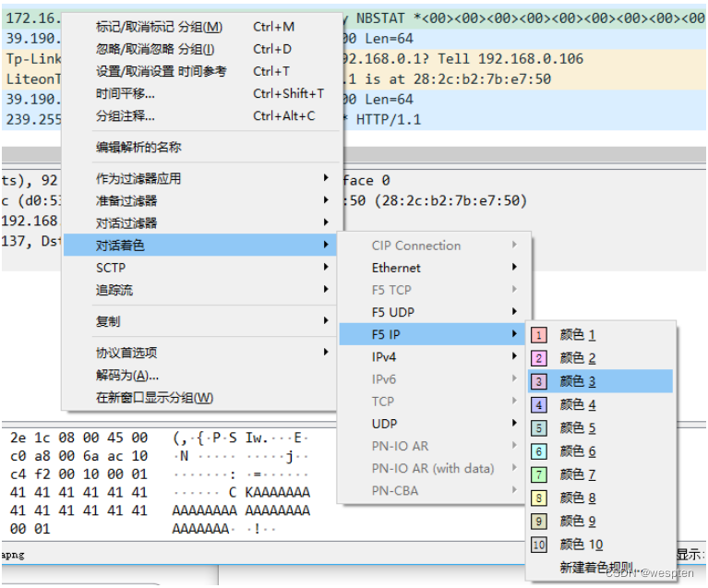This screenshot has height=588, width=708.
Task: Expand the SCTP submenu
Action: point(201,268)
